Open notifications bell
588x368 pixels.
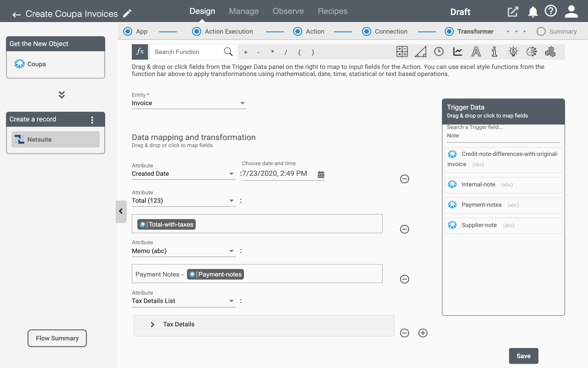[x=533, y=12]
